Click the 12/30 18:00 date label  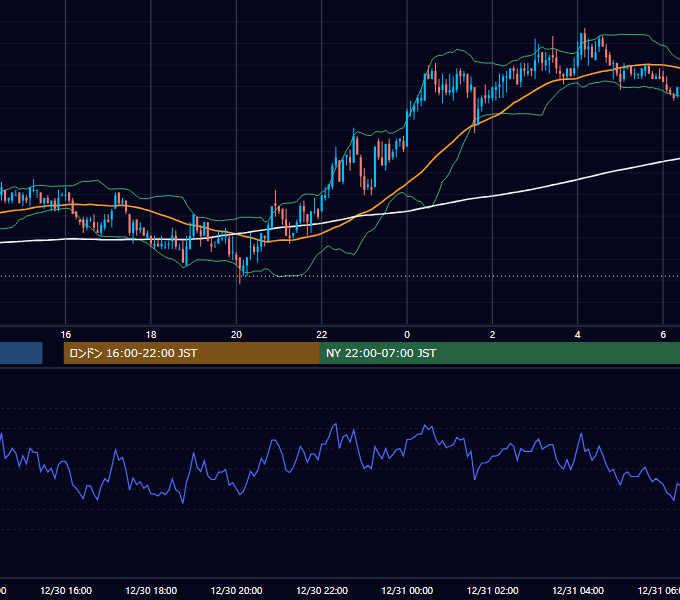click(x=151, y=590)
